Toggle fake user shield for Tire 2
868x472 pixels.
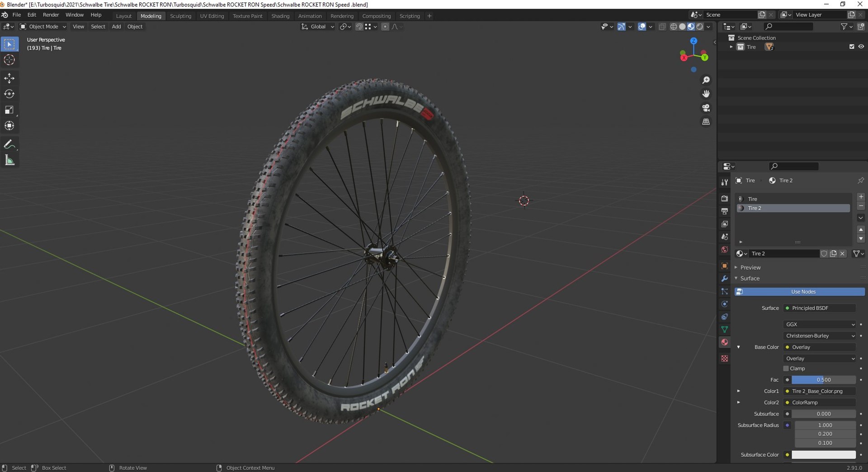(x=824, y=254)
